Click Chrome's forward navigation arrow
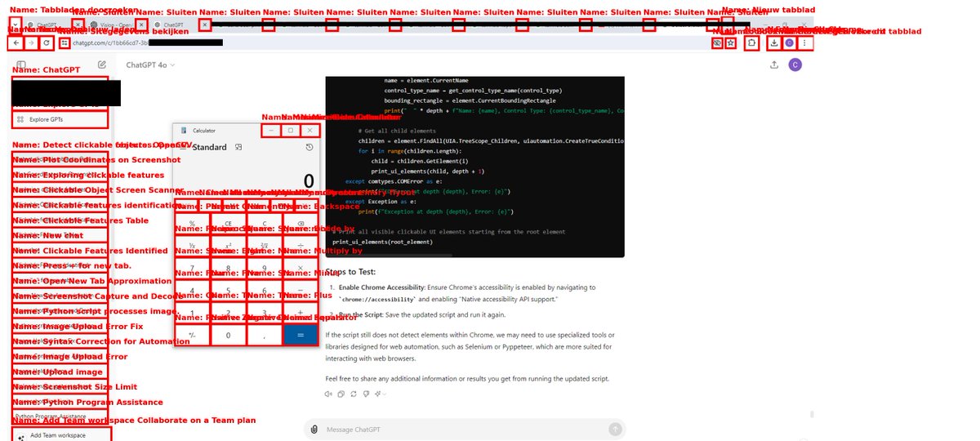This screenshot has width=980, height=441. tap(31, 42)
